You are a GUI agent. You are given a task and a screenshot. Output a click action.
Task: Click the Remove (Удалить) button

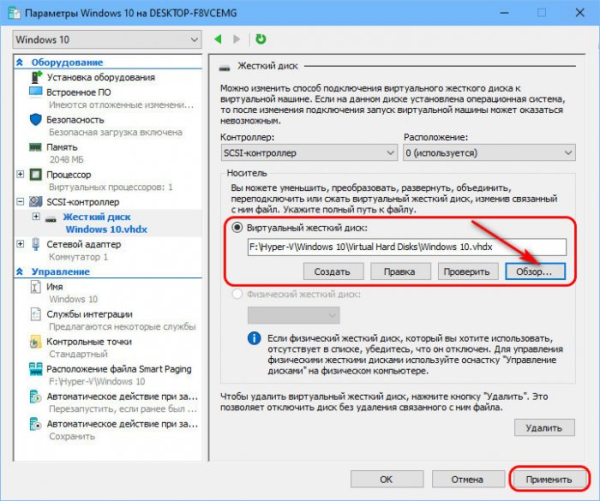click(x=545, y=427)
